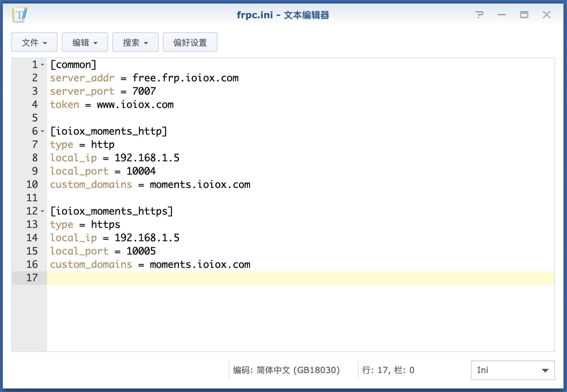
Task: Click the help question mark icon
Action: pyautogui.click(x=479, y=15)
